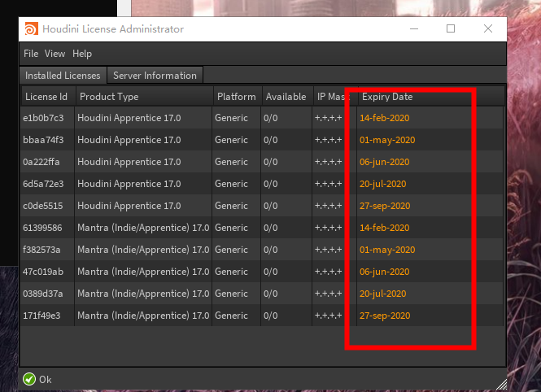Click the Ok status text in status bar

coord(46,379)
